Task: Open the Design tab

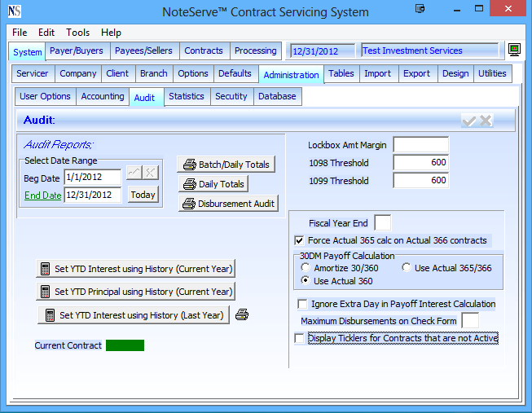Action: pyautogui.click(x=455, y=73)
